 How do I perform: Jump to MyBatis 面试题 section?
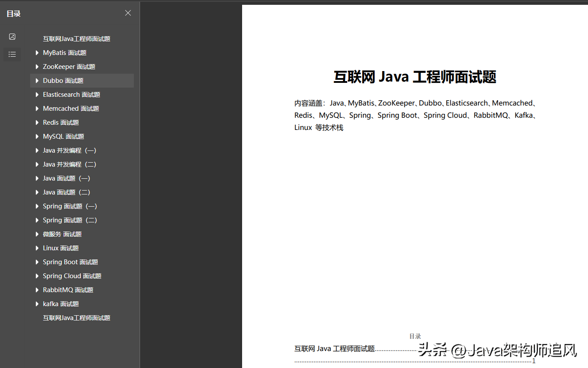point(65,53)
